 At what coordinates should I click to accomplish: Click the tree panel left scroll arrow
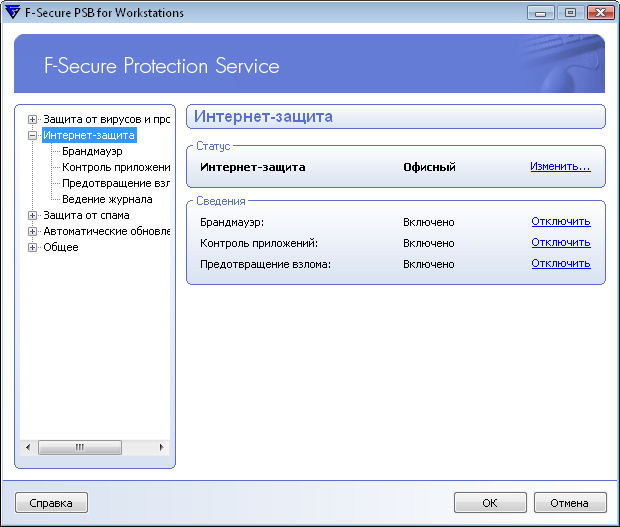click(x=28, y=448)
